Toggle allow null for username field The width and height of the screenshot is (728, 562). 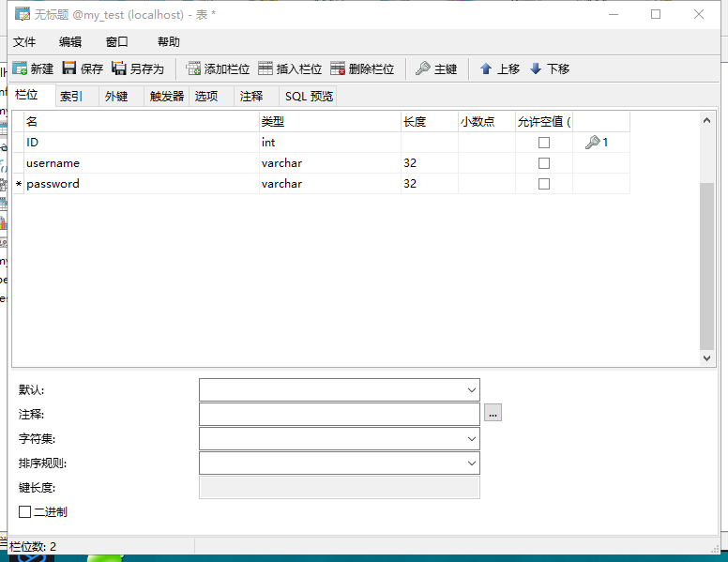[x=544, y=163]
